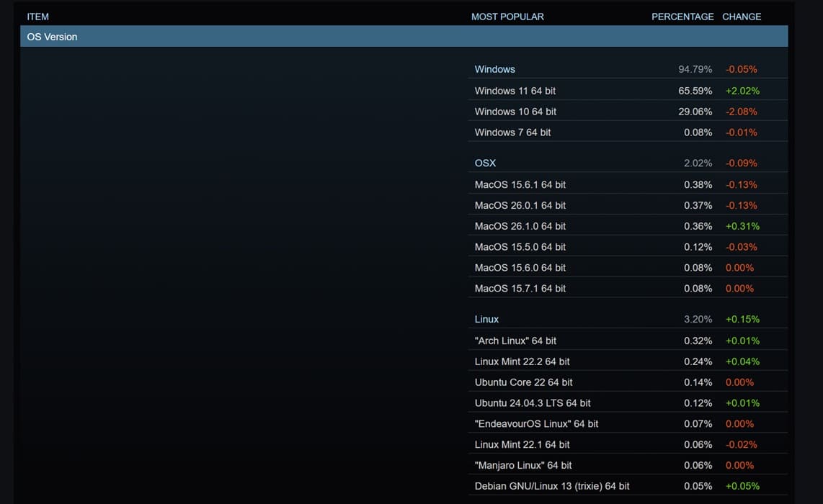Click the Linux Mint 22.2 64 bit entry
This screenshot has width=823, height=504.
pos(522,361)
